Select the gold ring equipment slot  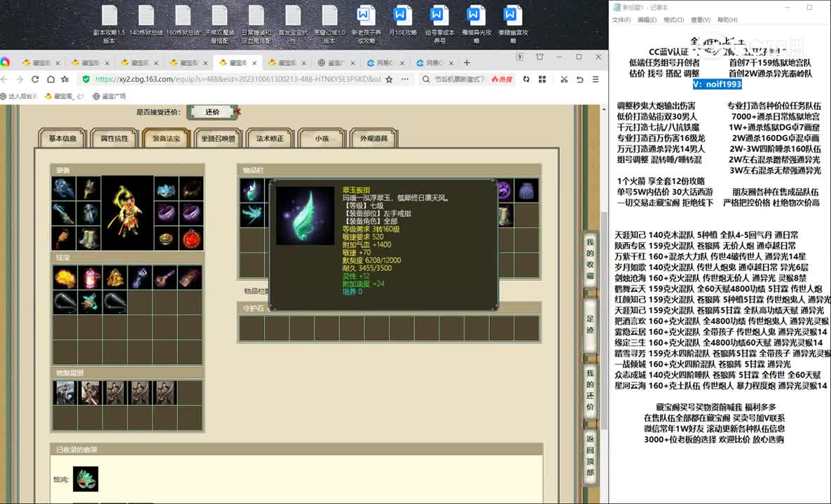click(166, 239)
